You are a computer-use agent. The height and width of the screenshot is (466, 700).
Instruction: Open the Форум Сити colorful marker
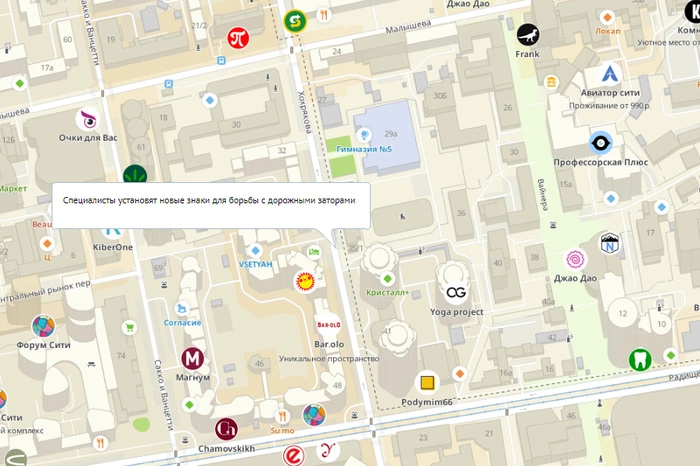[42, 326]
